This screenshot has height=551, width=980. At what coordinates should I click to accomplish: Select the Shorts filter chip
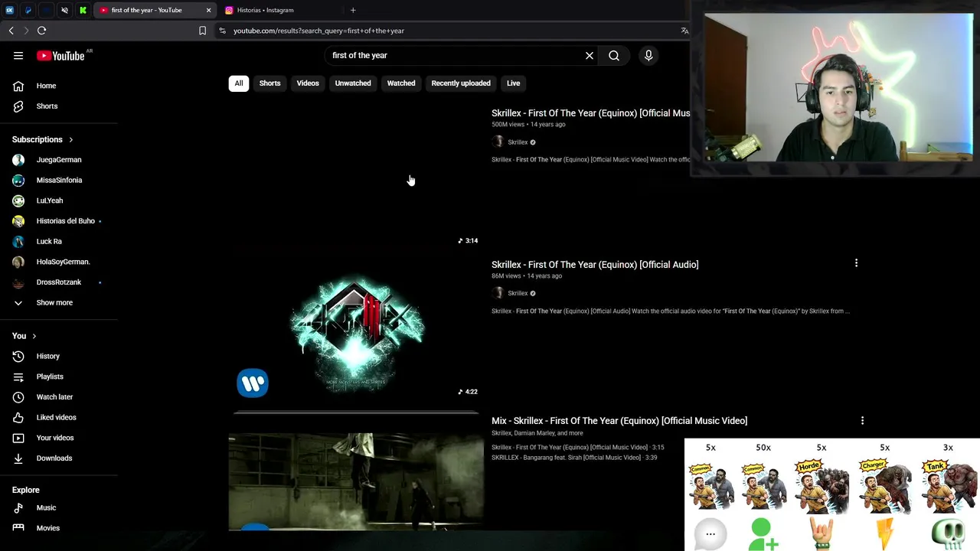269,83
